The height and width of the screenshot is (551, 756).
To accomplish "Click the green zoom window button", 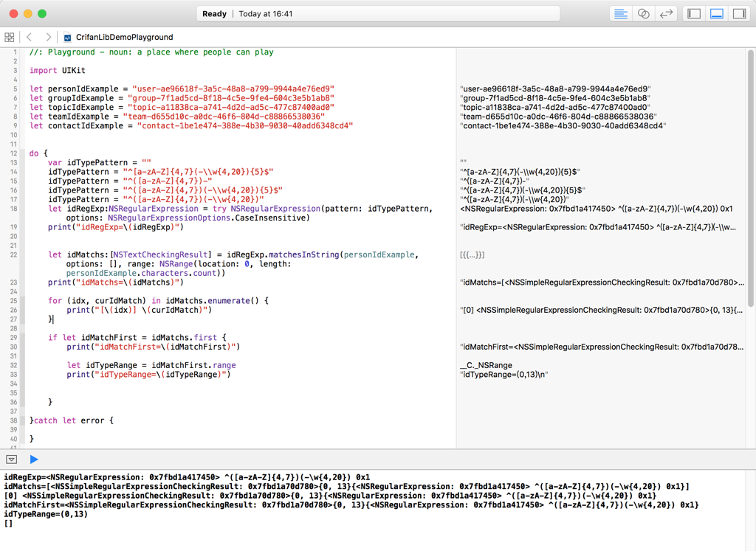I will pos(42,14).
